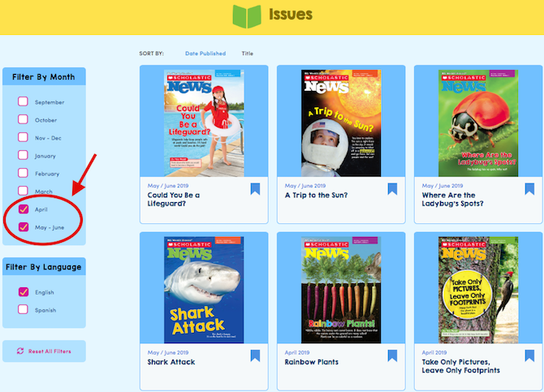Click the refresh icon beside Reset All Filters
This screenshot has width=544, height=392.
click(20, 351)
